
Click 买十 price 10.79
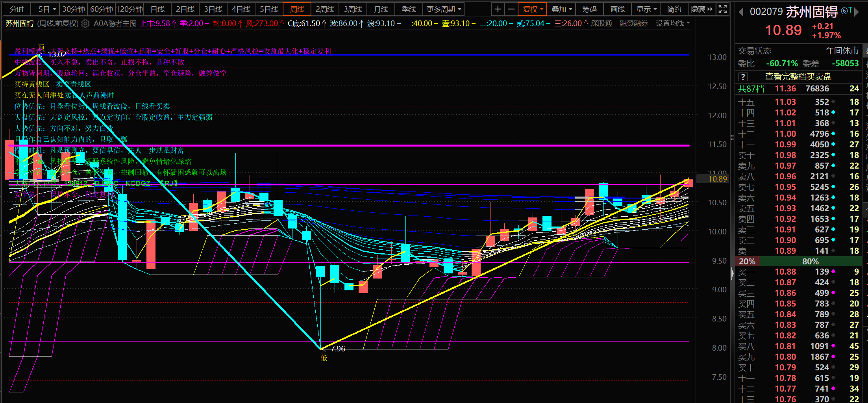[785, 368]
